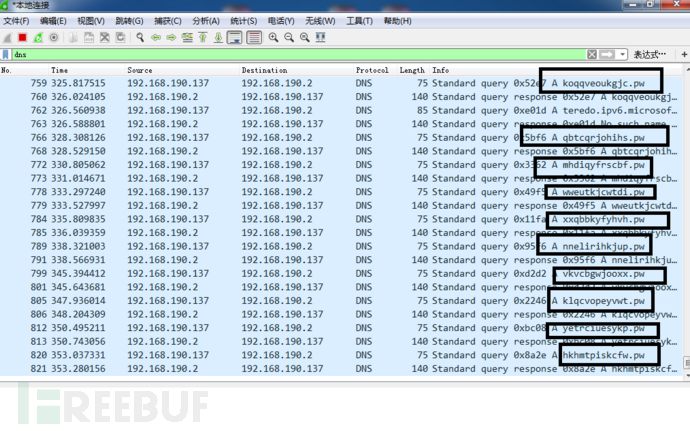
Task: Open the 文件(F) menu
Action: click(16, 21)
